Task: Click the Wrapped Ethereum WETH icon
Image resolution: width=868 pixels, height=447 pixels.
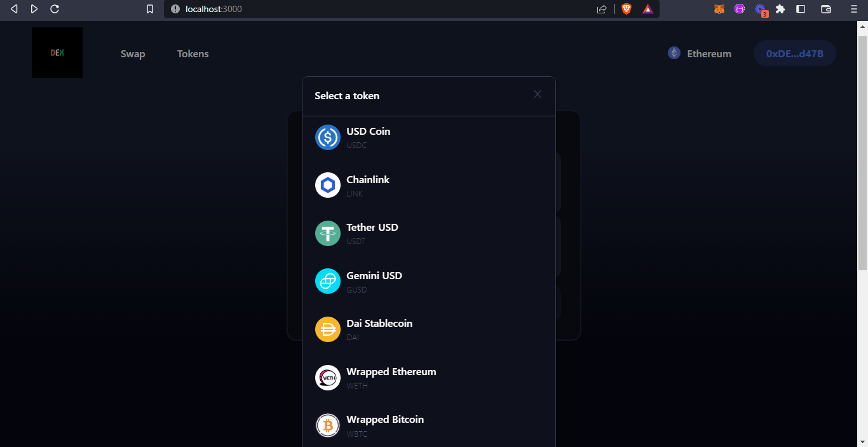Action: (x=327, y=377)
